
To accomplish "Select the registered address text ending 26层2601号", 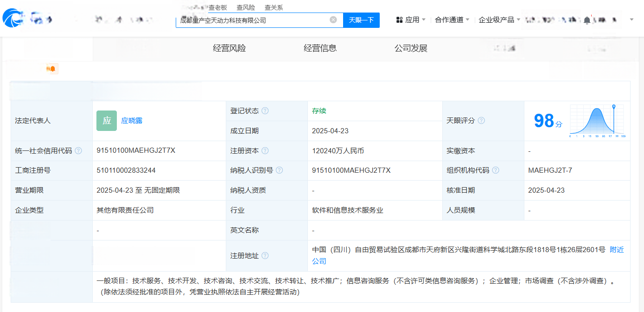I will [459, 250].
